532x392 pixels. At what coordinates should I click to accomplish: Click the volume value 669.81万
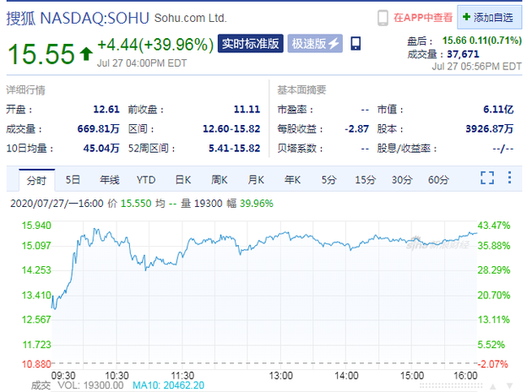[x=99, y=129]
